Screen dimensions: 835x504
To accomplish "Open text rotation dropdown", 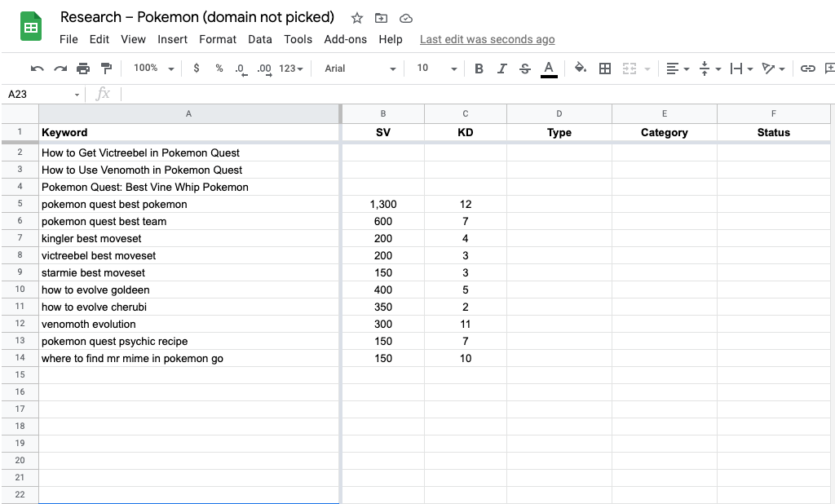I will 773,69.
